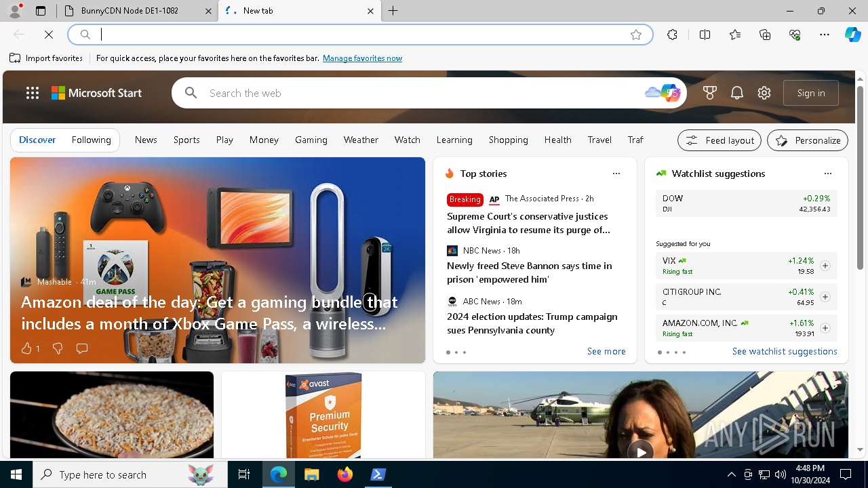Toggle split screen view
The image size is (868, 488).
(705, 35)
